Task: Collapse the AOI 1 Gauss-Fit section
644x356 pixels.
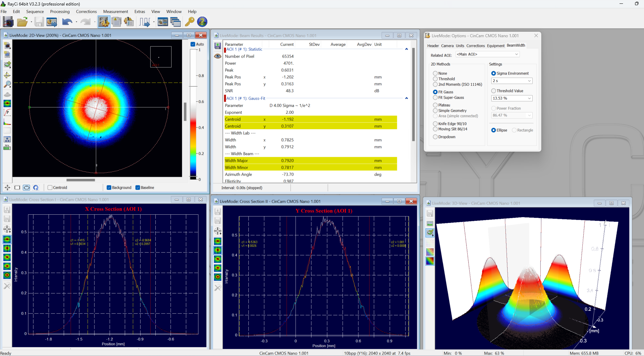Action: point(407,99)
